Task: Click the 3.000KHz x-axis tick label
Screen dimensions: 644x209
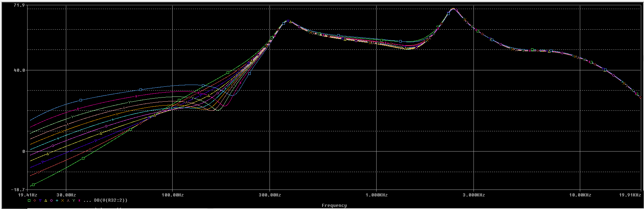Action: pyautogui.click(x=474, y=195)
